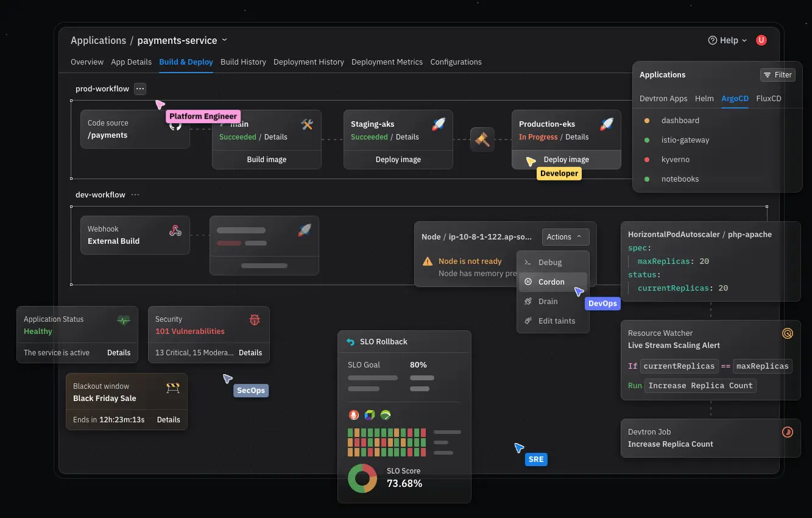Click the Devtron Job circular icon
Screen dimensions: 812x518
(788, 431)
